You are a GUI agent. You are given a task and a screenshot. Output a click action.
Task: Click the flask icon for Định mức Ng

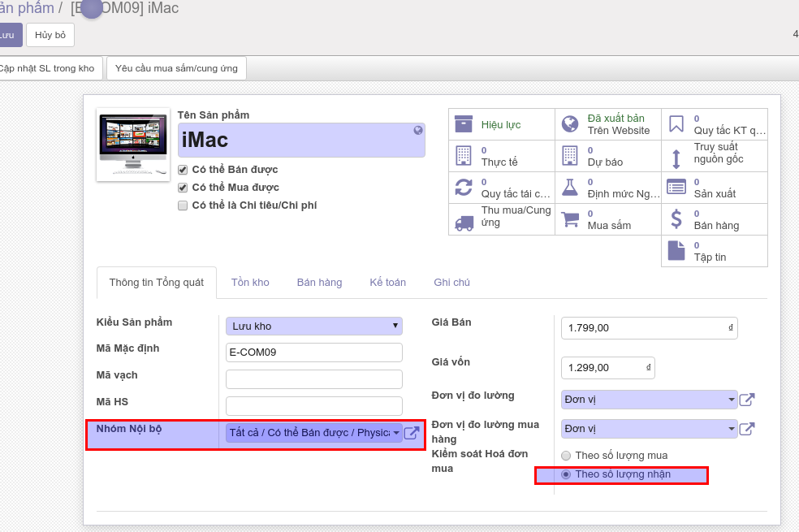click(x=570, y=187)
